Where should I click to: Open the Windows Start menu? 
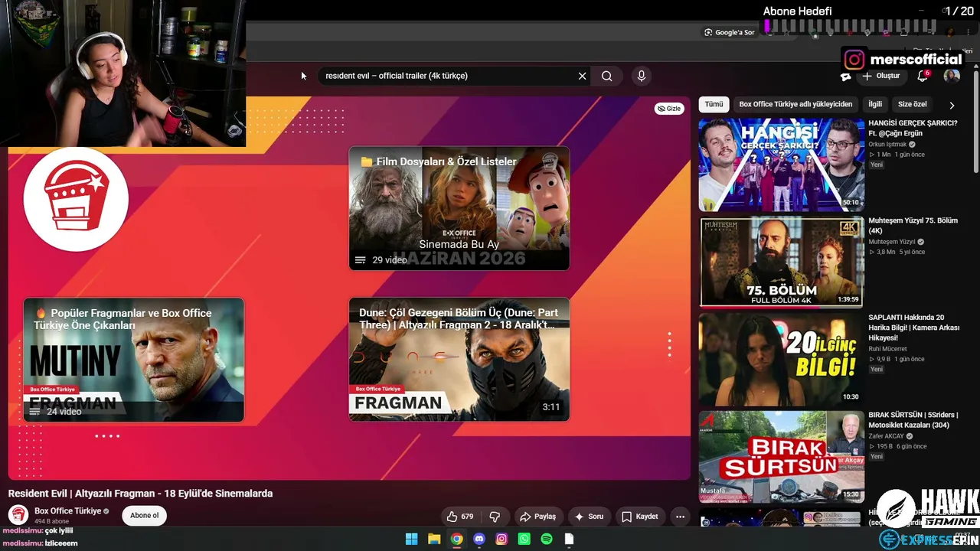[x=411, y=539]
